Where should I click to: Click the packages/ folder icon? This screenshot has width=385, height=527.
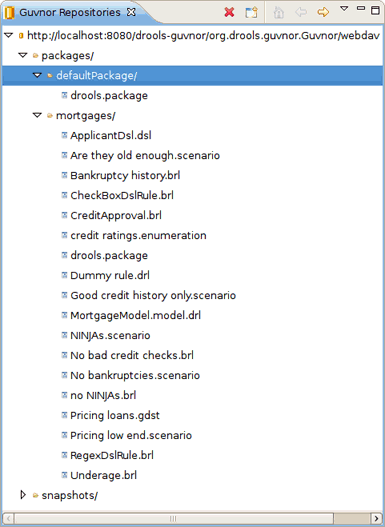[35, 55]
